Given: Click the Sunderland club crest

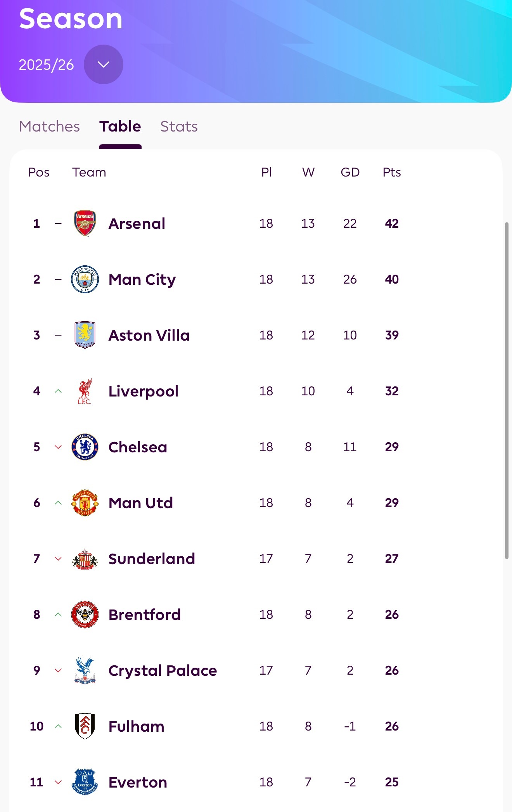Looking at the screenshot, I should point(85,559).
